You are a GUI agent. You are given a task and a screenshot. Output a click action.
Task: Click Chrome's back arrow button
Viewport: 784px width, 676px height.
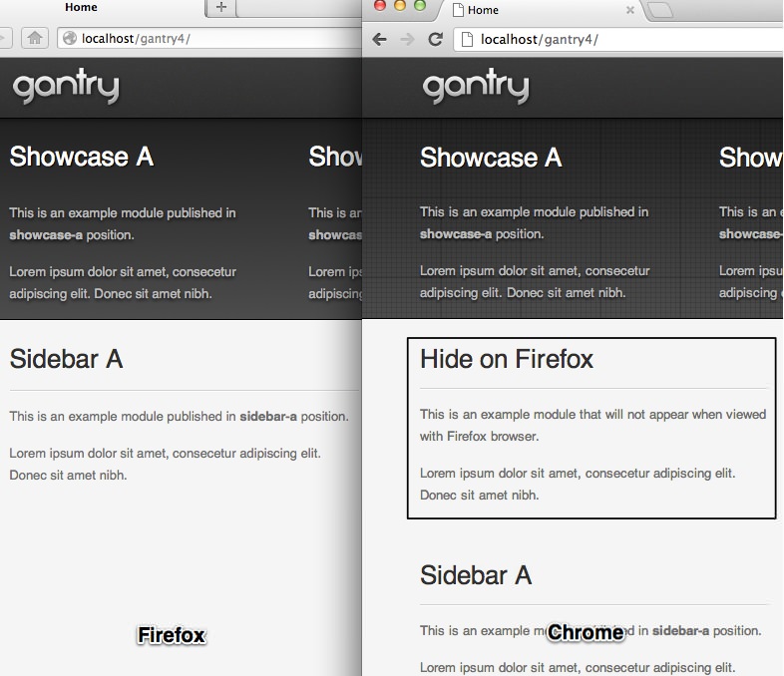click(x=379, y=40)
